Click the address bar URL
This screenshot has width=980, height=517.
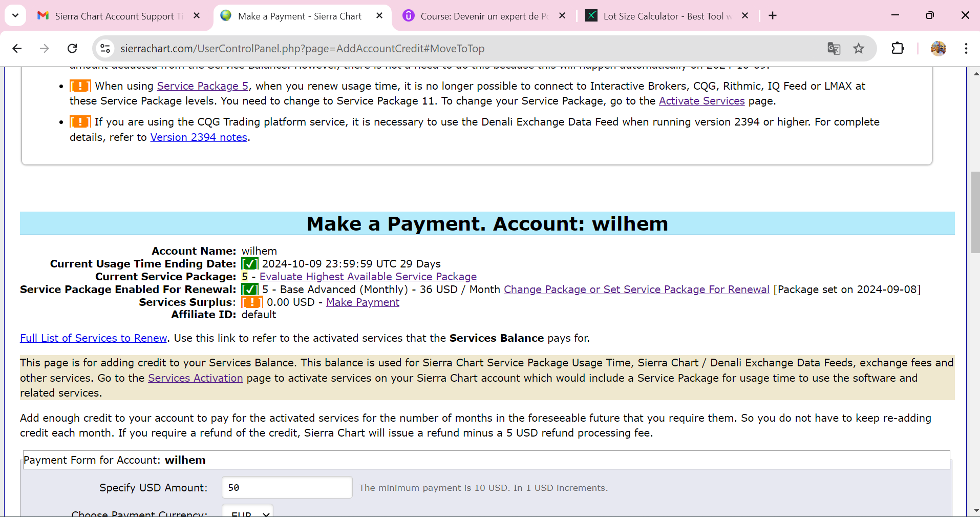pos(302,48)
